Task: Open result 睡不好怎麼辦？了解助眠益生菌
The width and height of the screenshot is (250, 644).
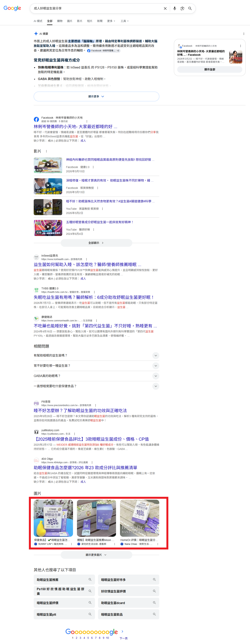Action: click(x=80, y=411)
